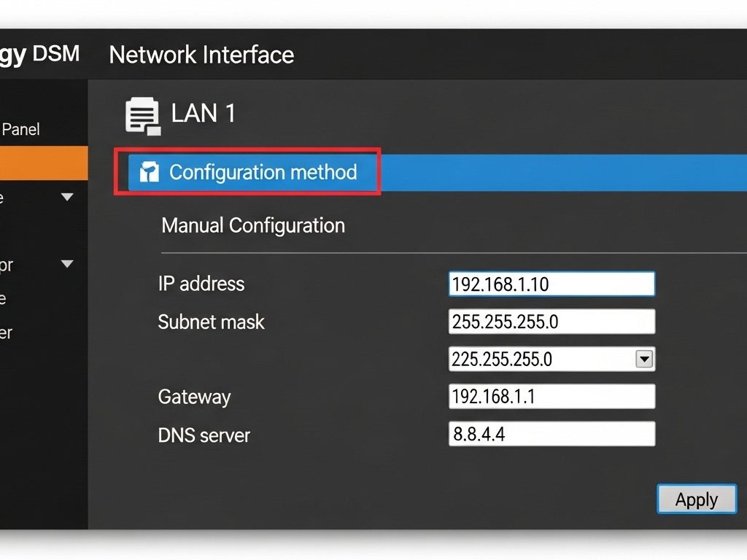Click the DNS server label

click(x=204, y=435)
